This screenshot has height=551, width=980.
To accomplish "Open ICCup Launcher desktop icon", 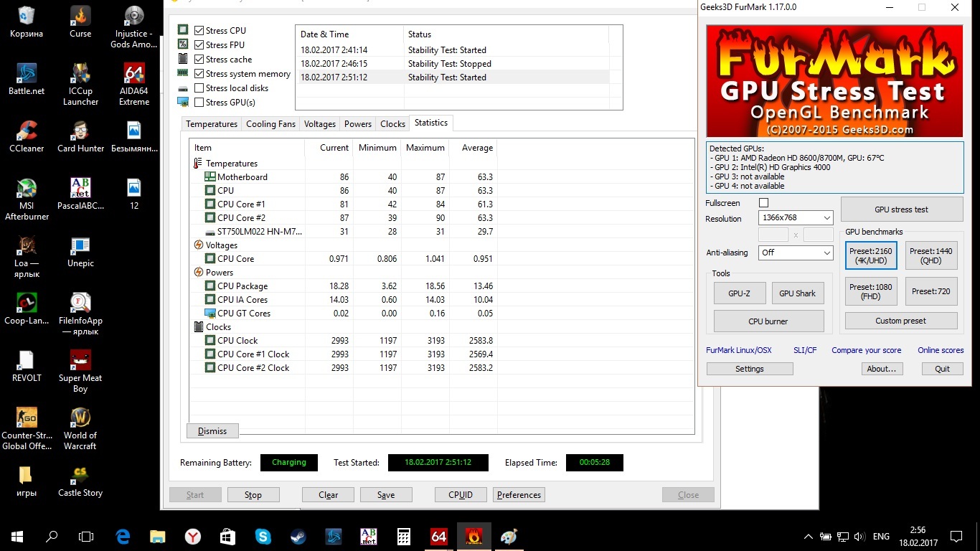I will tap(80, 84).
